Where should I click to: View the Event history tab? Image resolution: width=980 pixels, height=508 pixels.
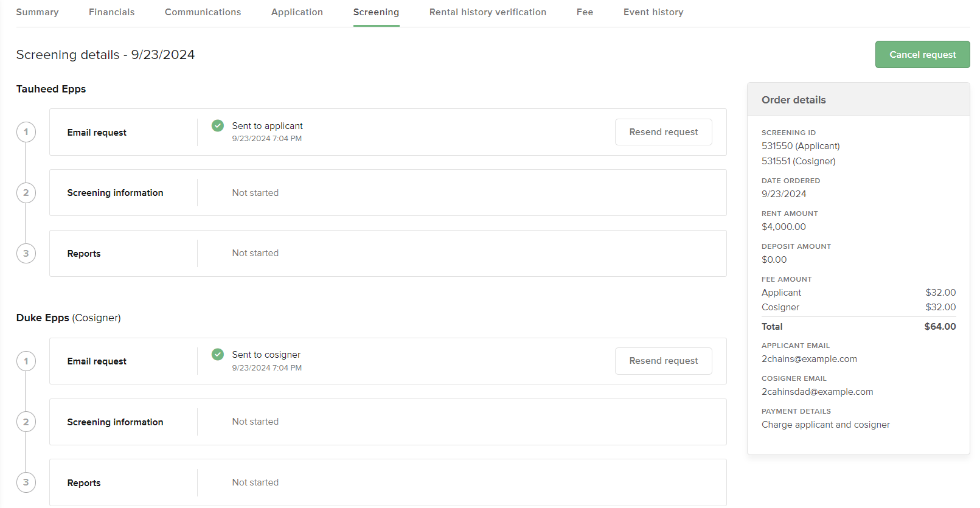pyautogui.click(x=653, y=12)
